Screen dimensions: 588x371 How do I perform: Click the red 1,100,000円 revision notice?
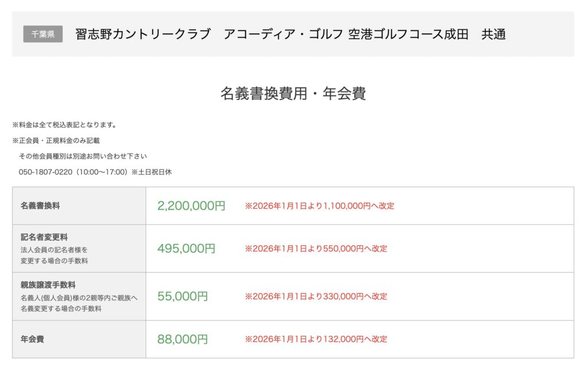320,206
